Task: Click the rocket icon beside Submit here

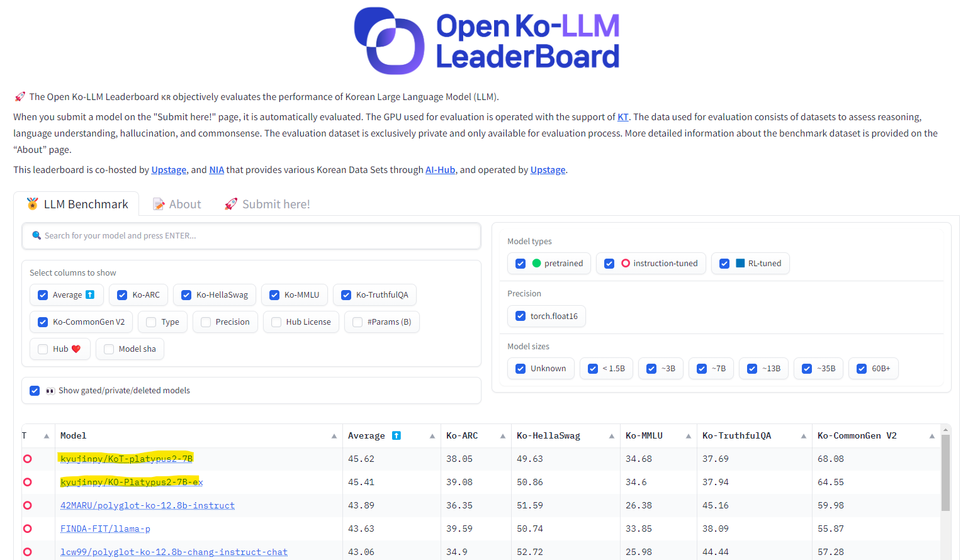Action: pyautogui.click(x=231, y=204)
